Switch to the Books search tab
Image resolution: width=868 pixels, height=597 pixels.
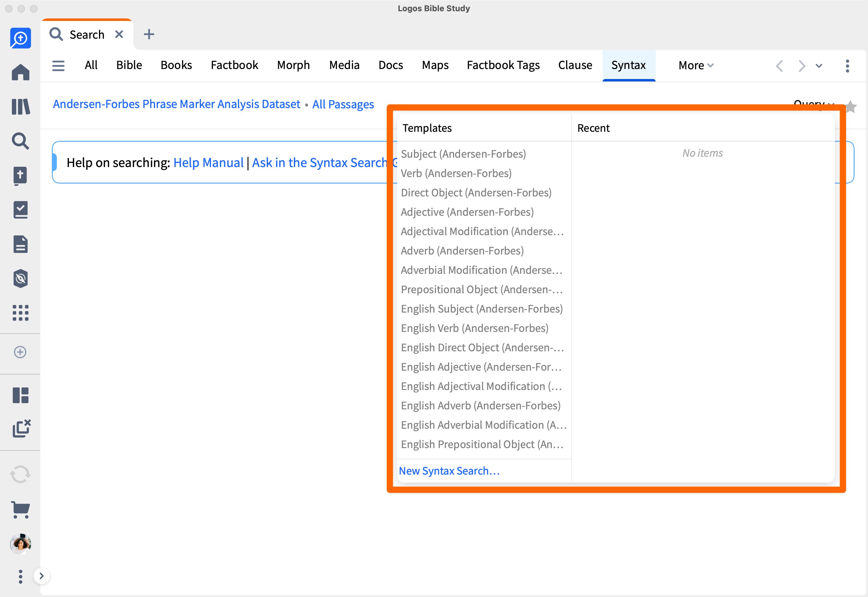tap(176, 65)
